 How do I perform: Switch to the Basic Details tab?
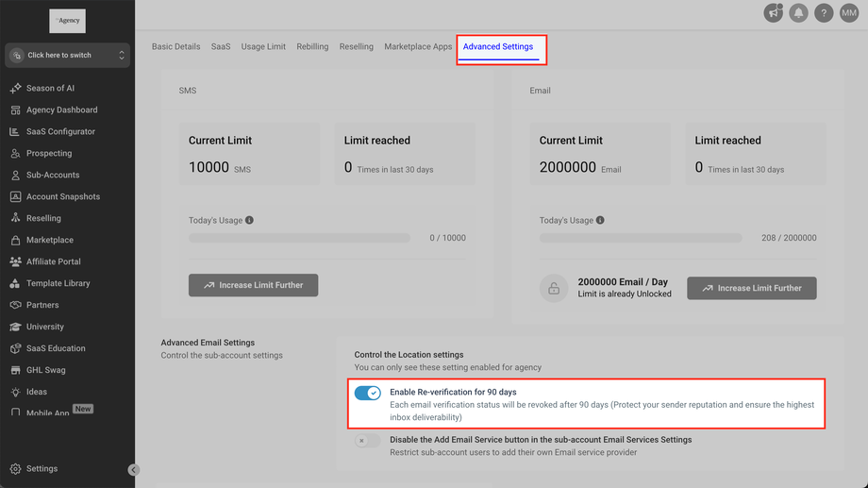coord(176,46)
